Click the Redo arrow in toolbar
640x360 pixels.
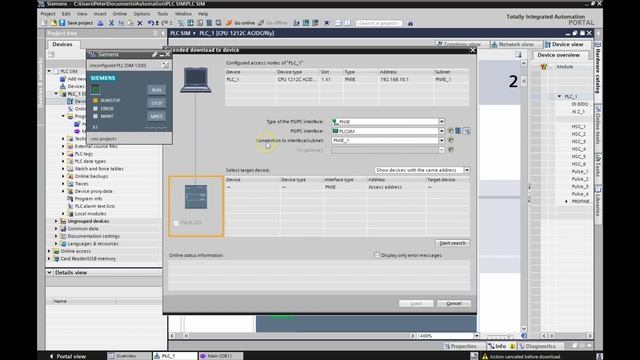click(165, 23)
